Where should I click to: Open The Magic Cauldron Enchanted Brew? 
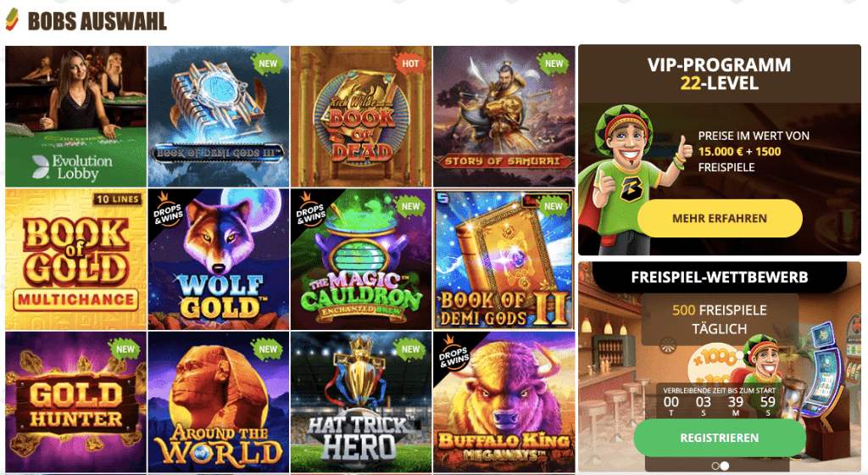pos(361,259)
